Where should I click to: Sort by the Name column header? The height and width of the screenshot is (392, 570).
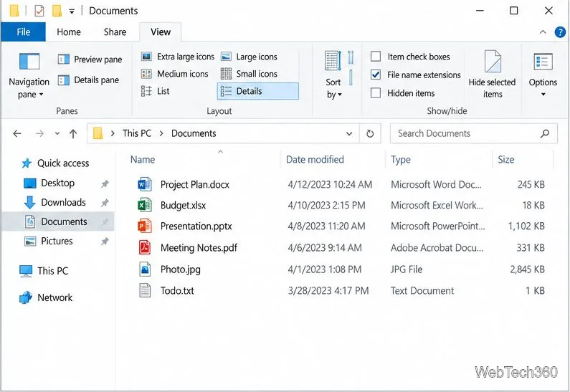point(143,160)
